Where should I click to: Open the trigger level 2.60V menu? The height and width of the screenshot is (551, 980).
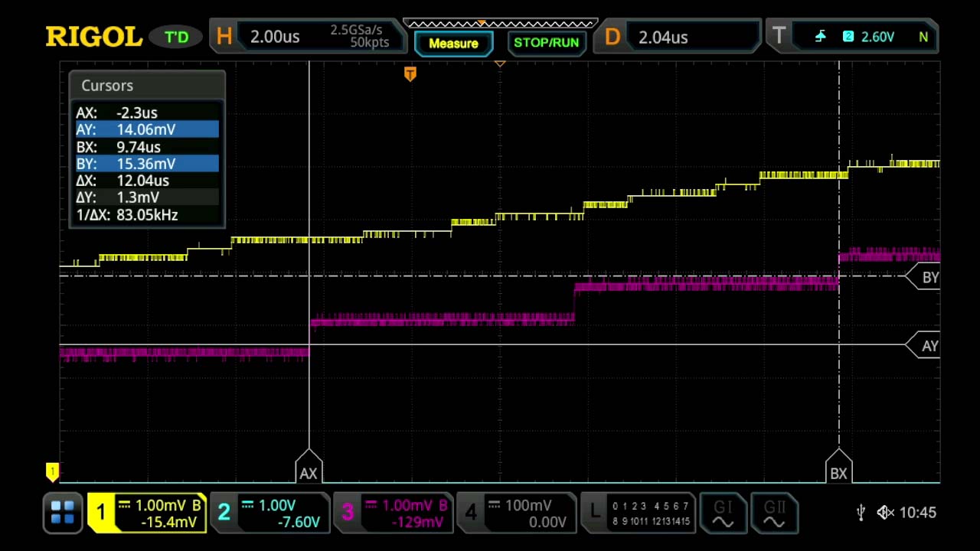point(877,36)
